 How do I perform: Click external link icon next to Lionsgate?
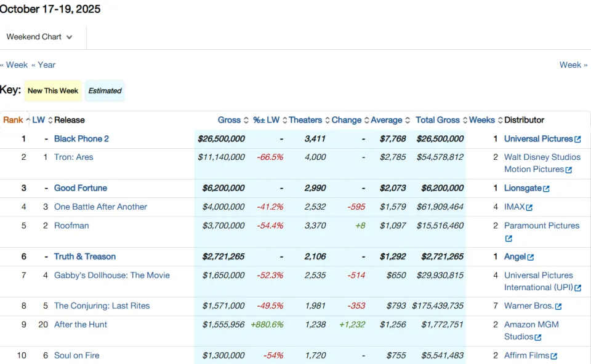tap(546, 189)
